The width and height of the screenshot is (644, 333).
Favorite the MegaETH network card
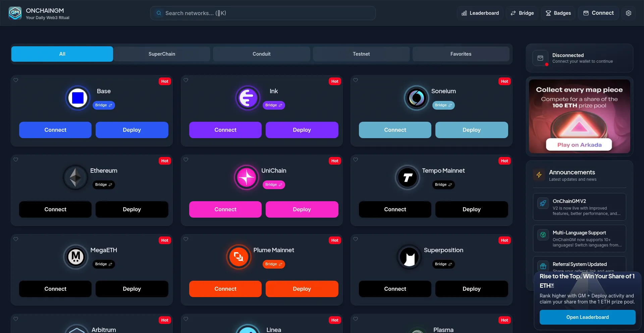[16, 239]
